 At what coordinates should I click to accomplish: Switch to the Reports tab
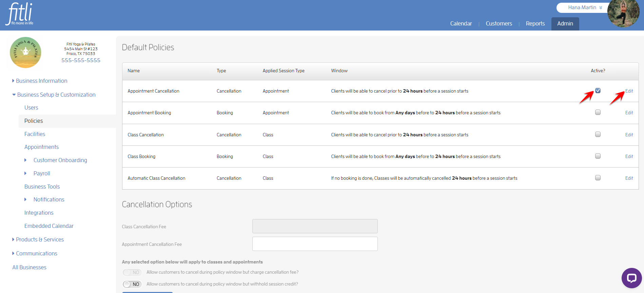click(535, 23)
